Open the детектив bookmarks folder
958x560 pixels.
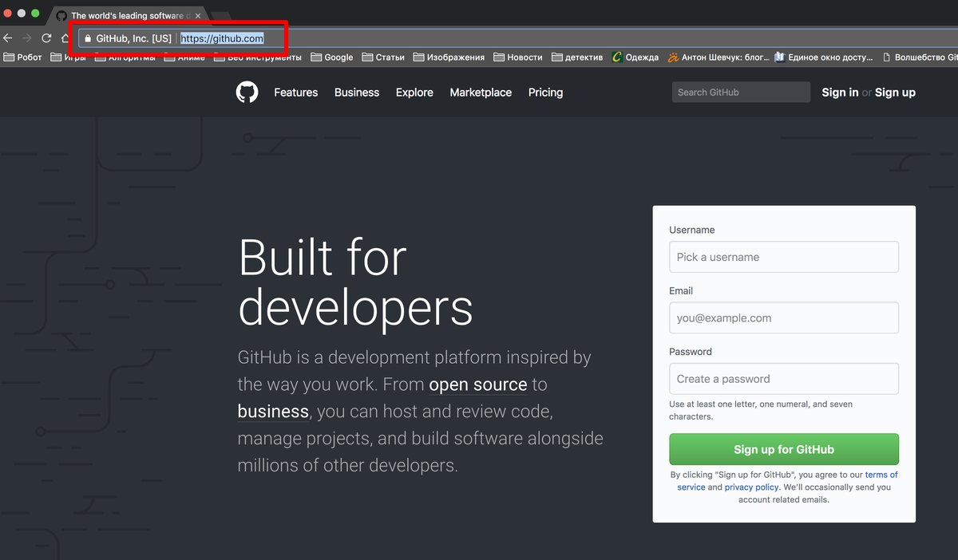(577, 57)
